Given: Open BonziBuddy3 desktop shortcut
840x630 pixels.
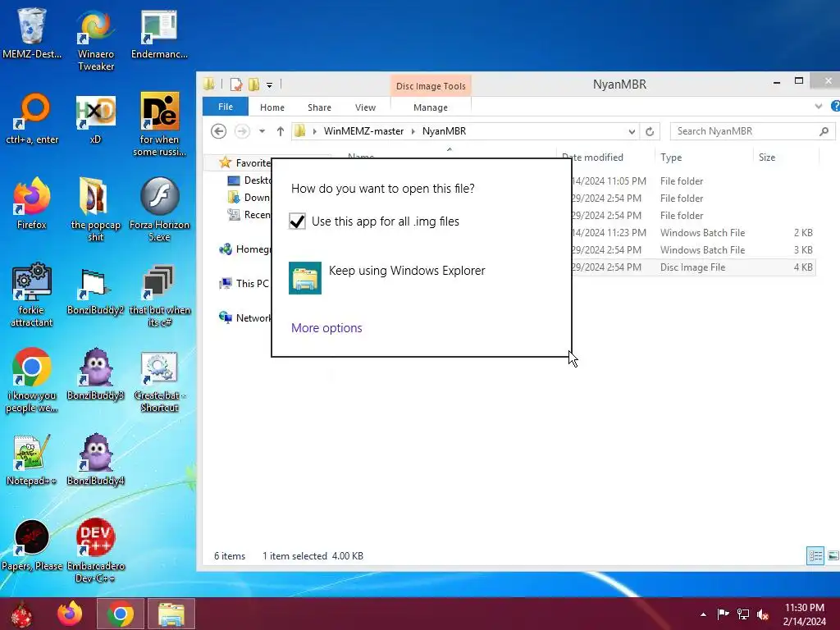Looking at the screenshot, I should [96, 374].
